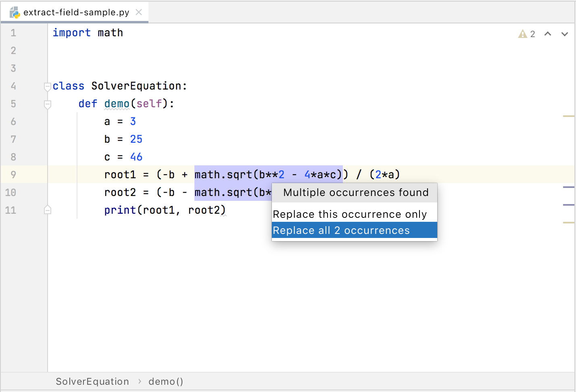Viewport: 576px width, 392px height.
Task: Click the Python file icon on the editor tab
Action: (x=15, y=12)
